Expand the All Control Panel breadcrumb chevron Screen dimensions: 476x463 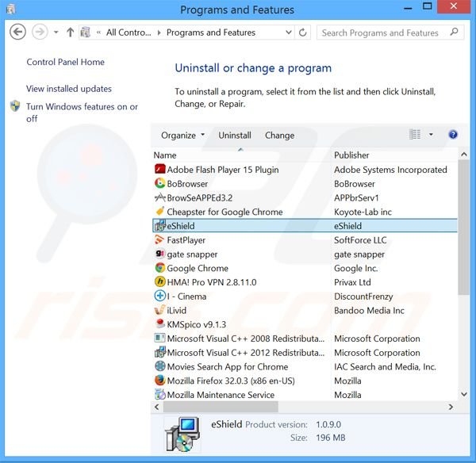(159, 33)
